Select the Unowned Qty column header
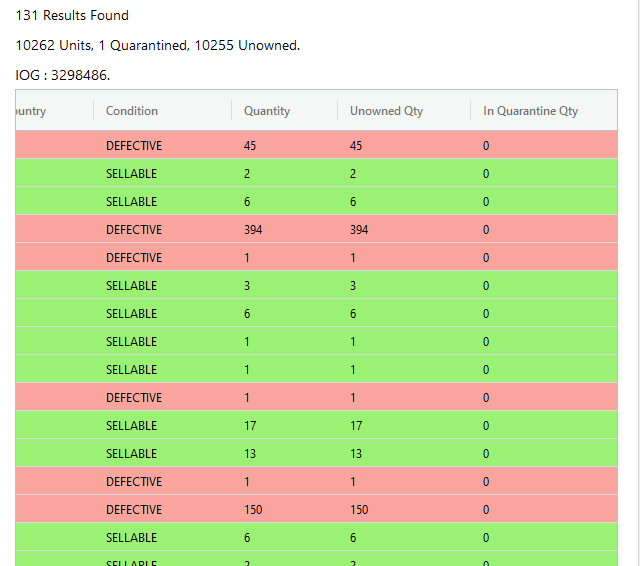Image resolution: width=642 pixels, height=566 pixels. [x=386, y=111]
